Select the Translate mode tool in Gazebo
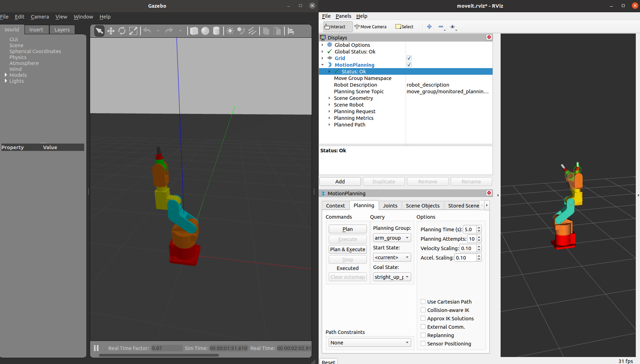Screen dimensions: 640x364 [111, 31]
